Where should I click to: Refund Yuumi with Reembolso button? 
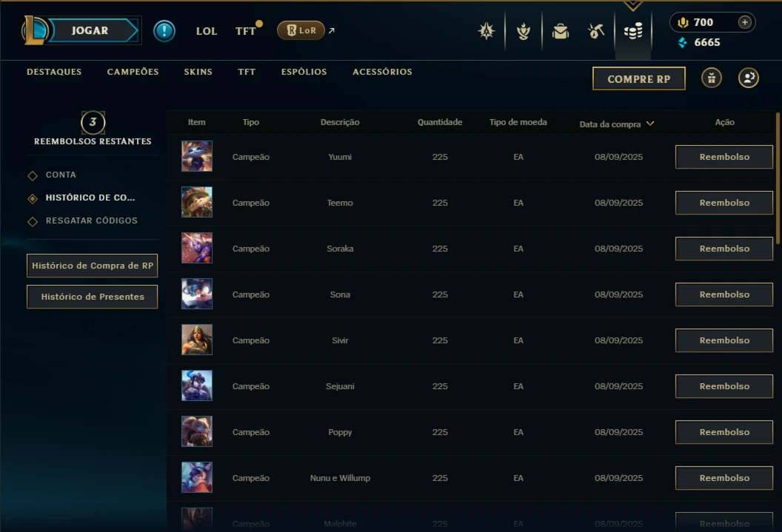click(x=724, y=157)
